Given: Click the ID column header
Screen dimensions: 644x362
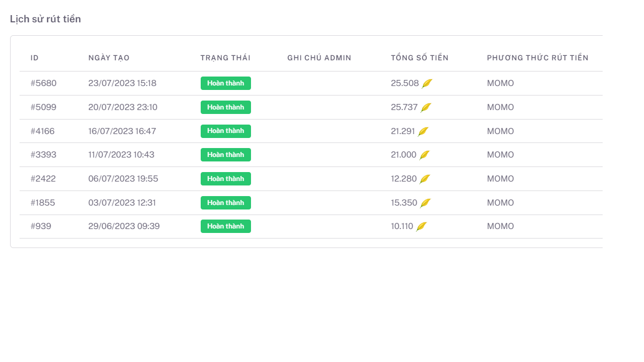Looking at the screenshot, I should 35,58.
